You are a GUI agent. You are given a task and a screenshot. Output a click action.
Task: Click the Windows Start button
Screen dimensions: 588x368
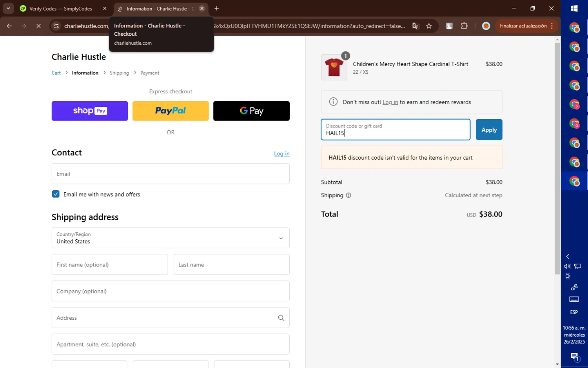click(574, 9)
